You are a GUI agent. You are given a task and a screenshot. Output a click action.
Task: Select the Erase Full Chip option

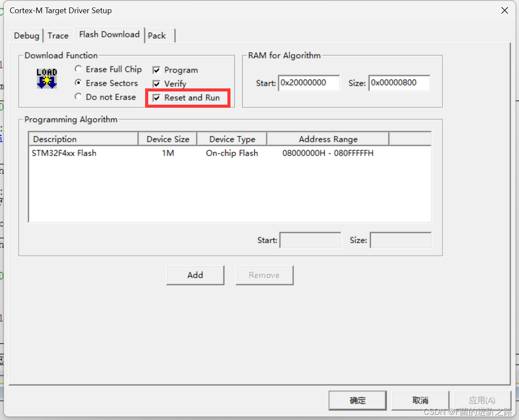point(78,69)
